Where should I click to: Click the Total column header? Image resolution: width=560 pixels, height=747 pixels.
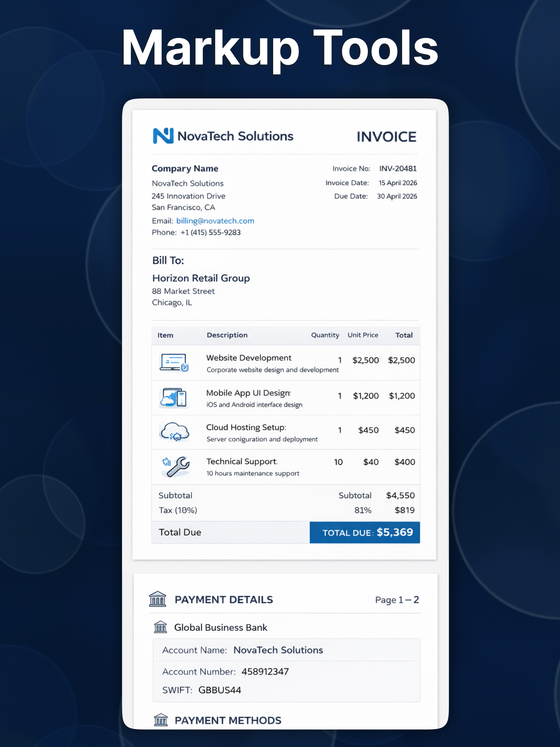(404, 335)
